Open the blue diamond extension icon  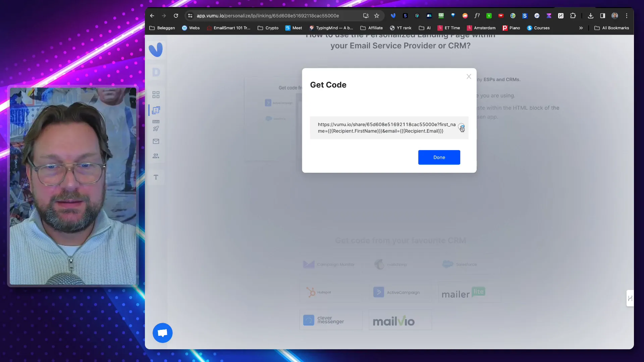tap(453, 16)
